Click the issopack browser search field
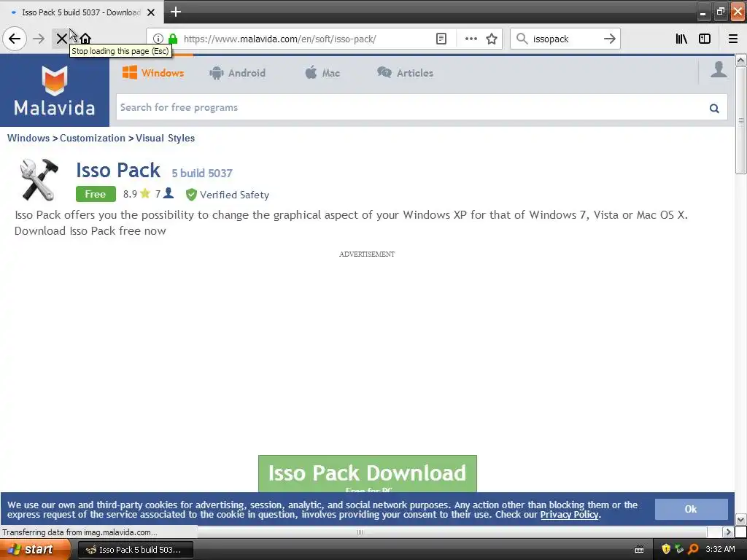 [565, 39]
